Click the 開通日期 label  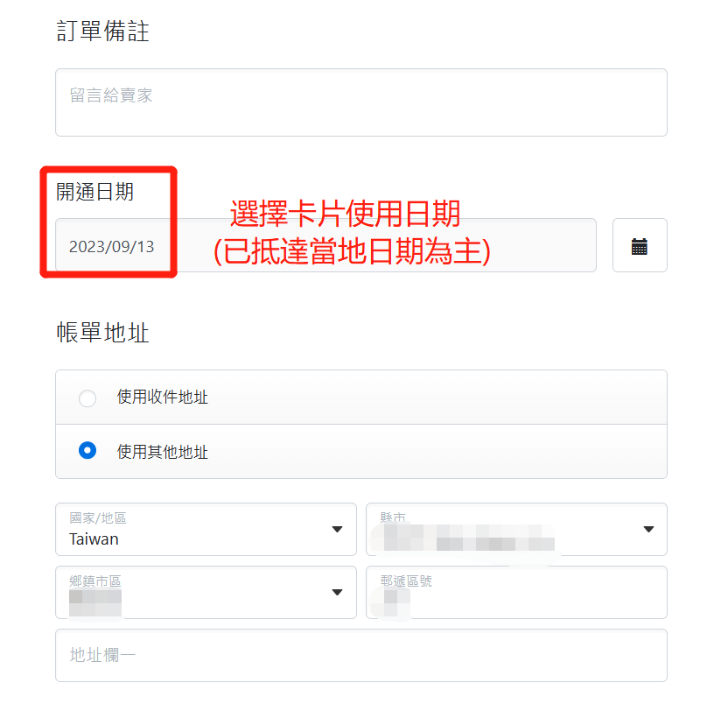94,192
